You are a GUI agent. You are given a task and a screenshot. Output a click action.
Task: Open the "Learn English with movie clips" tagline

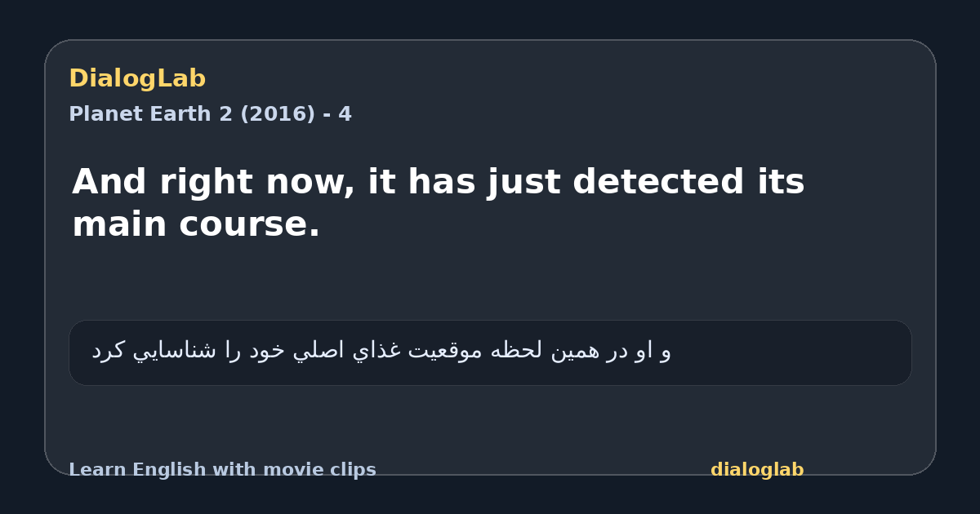(222, 470)
